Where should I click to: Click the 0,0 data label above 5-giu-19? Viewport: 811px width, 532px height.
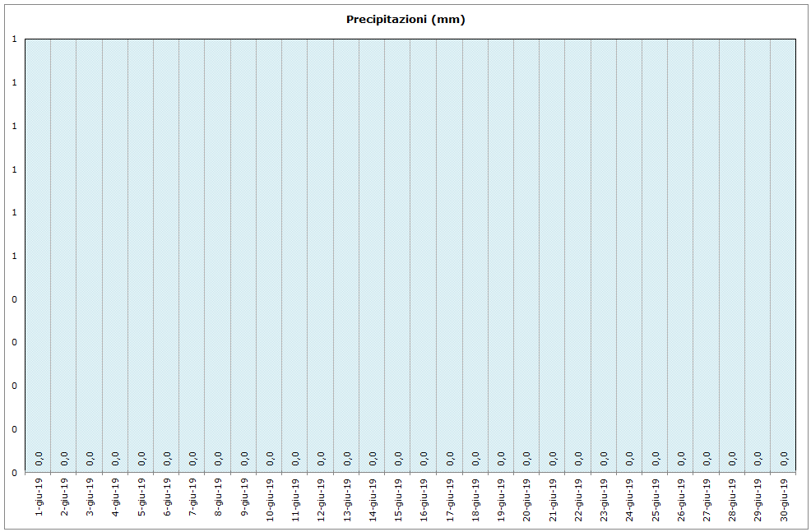[141, 459]
